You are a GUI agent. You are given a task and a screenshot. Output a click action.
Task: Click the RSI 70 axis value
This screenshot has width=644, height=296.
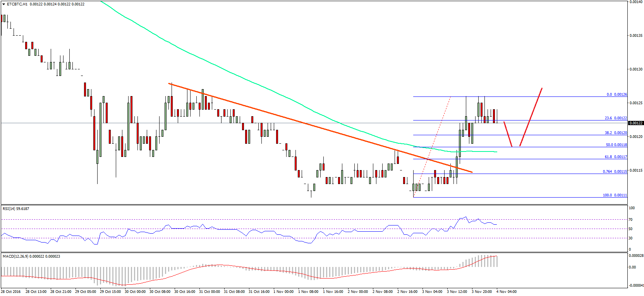coord(630,220)
